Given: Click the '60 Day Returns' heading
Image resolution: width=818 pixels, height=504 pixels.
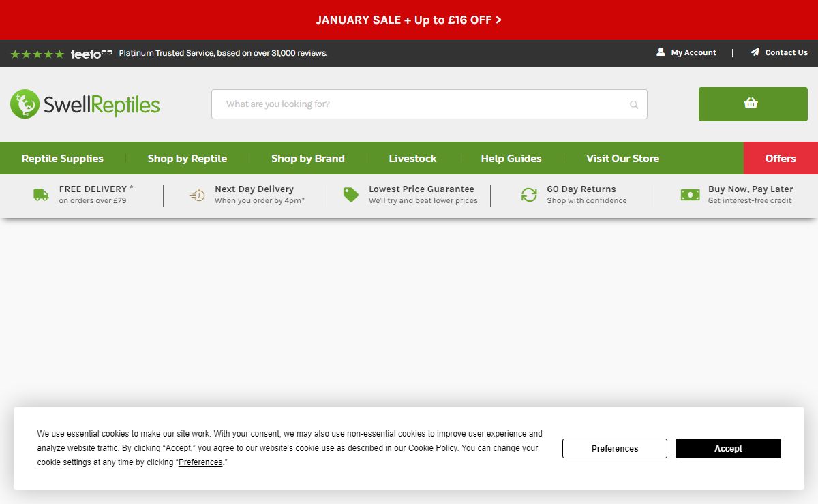Looking at the screenshot, I should 581,189.
